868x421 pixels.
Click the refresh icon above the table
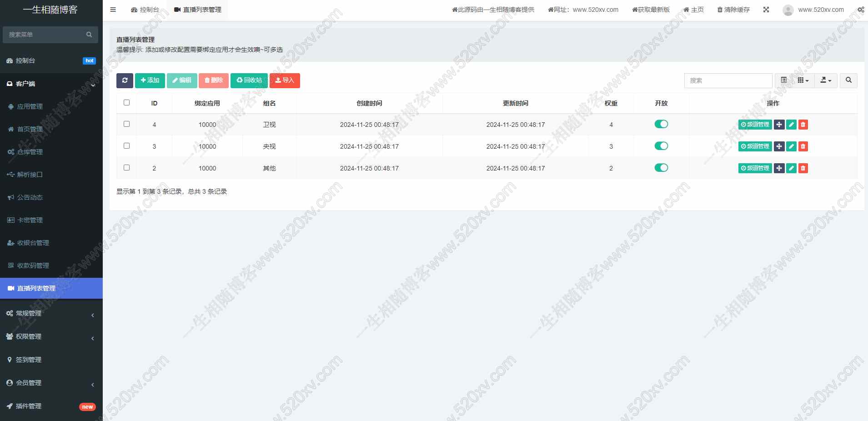click(125, 80)
